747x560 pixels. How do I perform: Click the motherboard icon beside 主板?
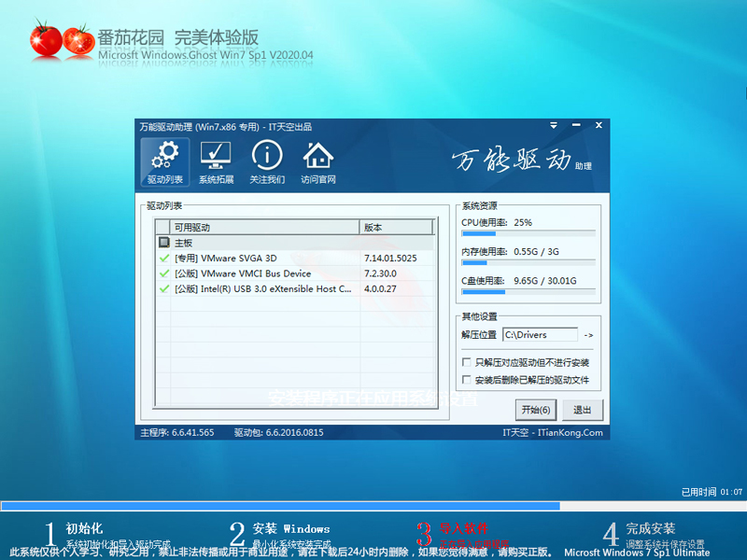[165, 243]
